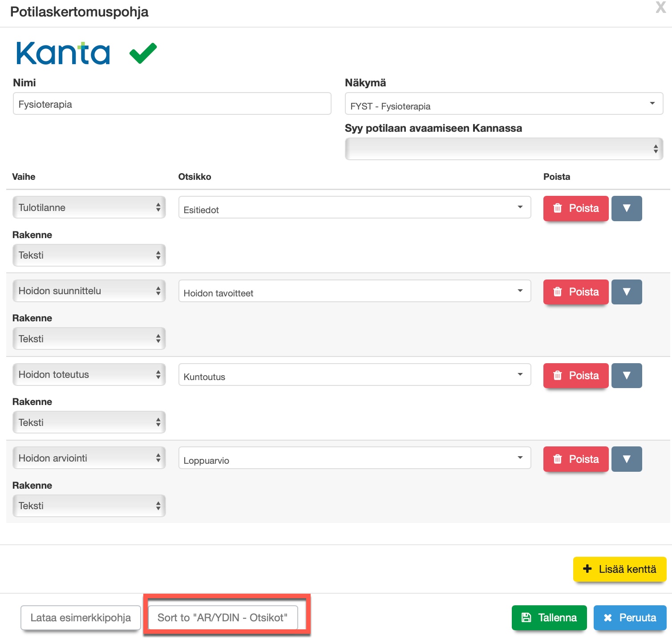Open the Syy potilaan avaamiseen Kannassa dropdown
The width and height of the screenshot is (672, 640).
point(503,149)
